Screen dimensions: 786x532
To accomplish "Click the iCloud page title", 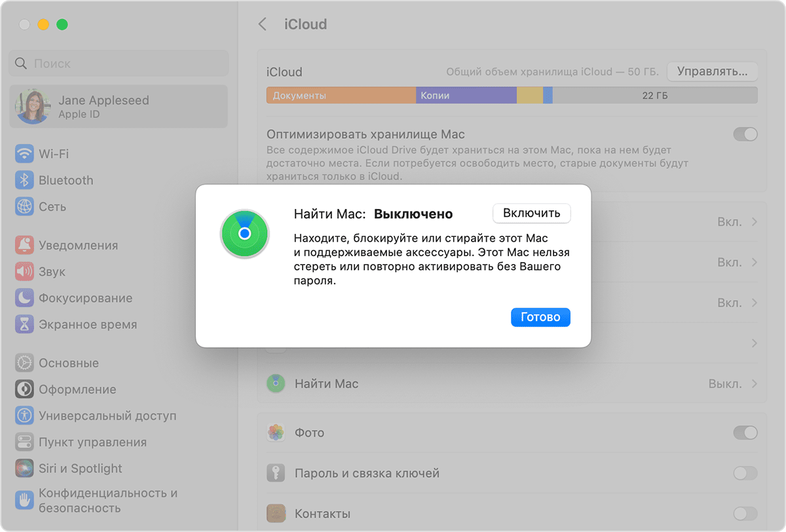I will (305, 24).
